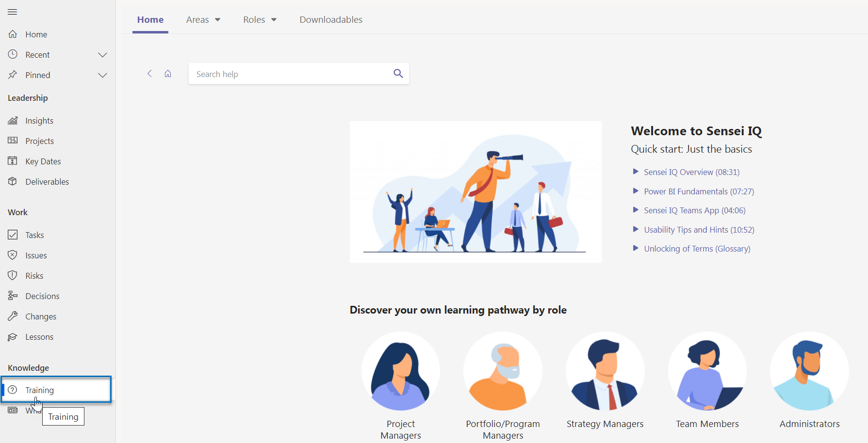This screenshot has height=443, width=868.
Task: Click the magnifier search icon
Action: pyautogui.click(x=398, y=74)
